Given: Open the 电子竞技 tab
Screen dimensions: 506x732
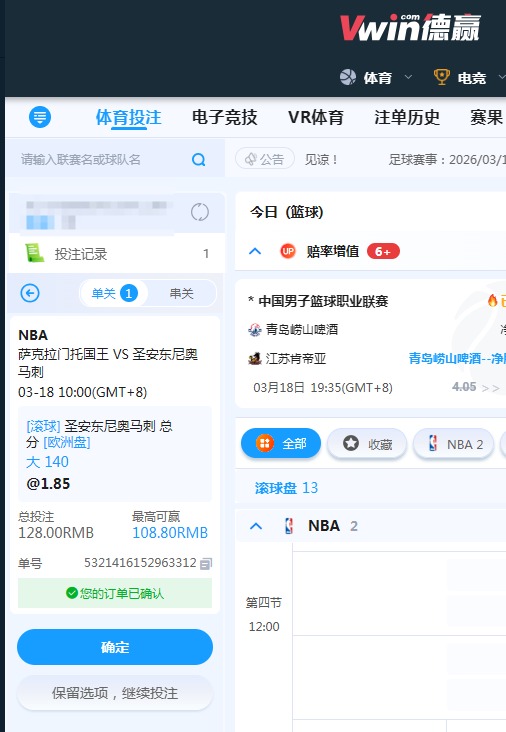Looking at the screenshot, I should (225, 117).
